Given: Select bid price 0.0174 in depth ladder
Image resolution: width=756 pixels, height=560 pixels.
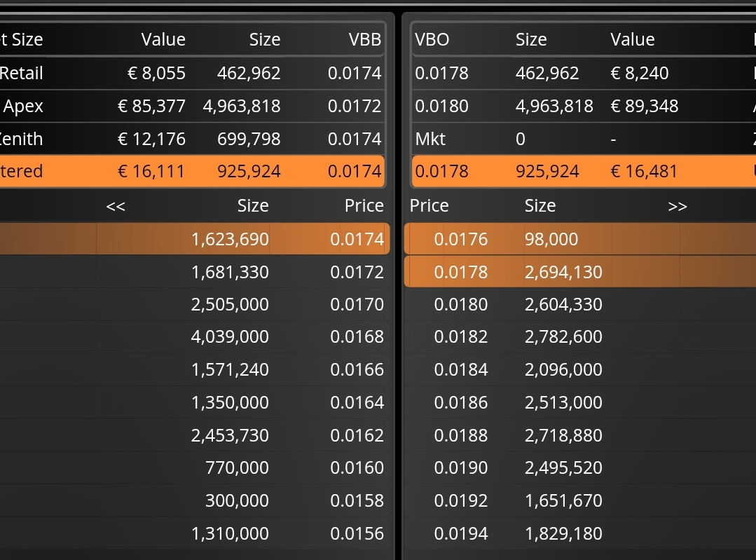Looking at the screenshot, I should pyautogui.click(x=357, y=239).
